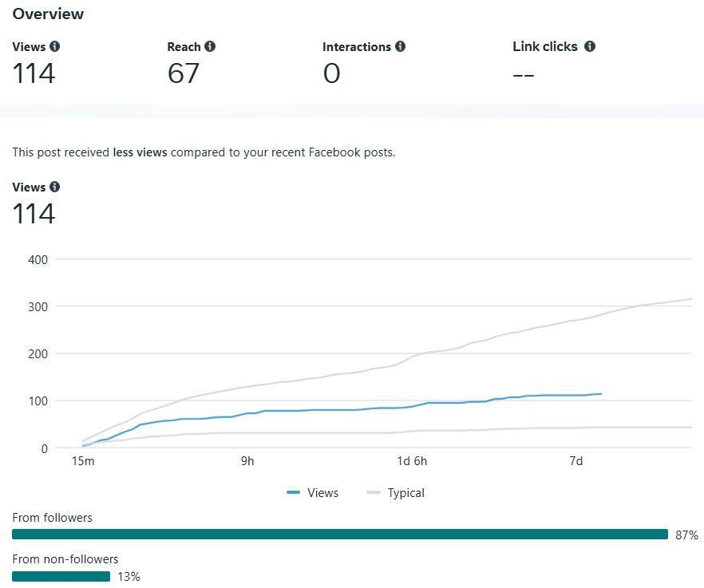Click the Interactions value 0
Image resolution: width=704 pixels, height=588 pixels.
[331, 73]
